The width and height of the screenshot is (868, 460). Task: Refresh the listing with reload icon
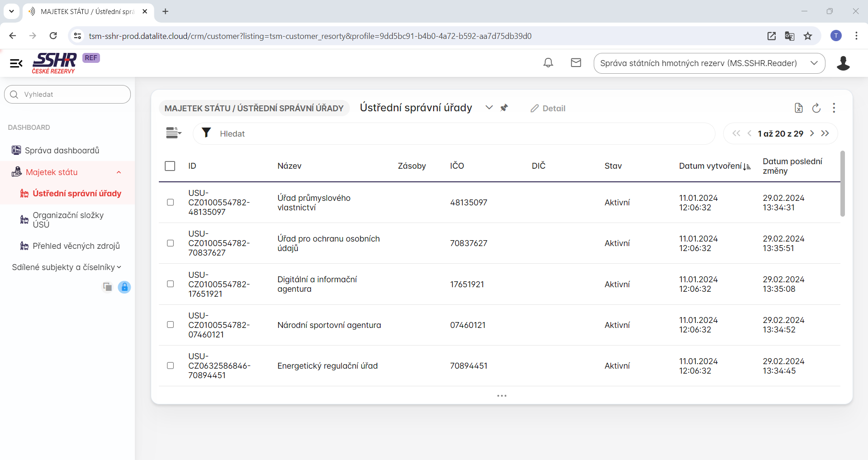816,108
